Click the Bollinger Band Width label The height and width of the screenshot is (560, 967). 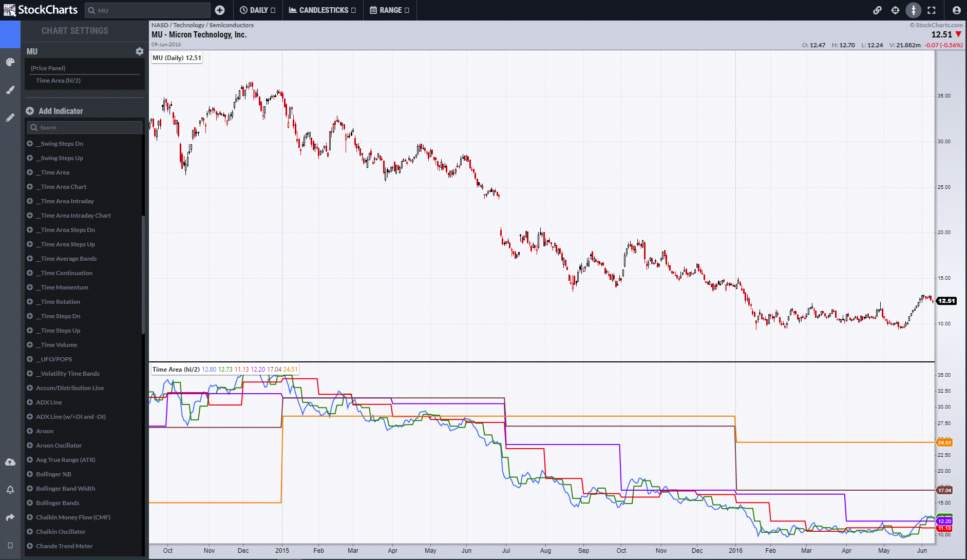coord(65,489)
